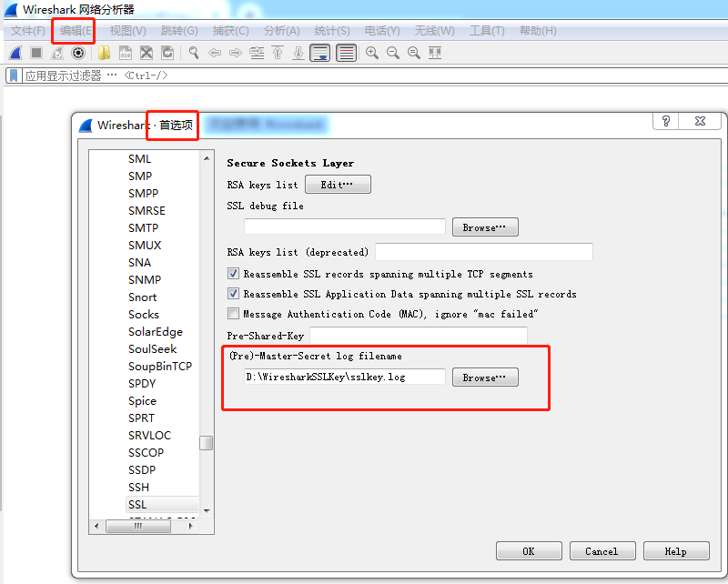Screen dimensions: 728x584
Task: Reload the capture file icon
Action: coord(167,53)
